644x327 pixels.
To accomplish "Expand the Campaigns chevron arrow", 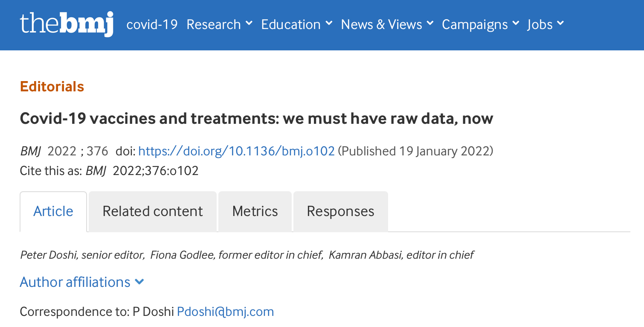I will click(516, 23).
